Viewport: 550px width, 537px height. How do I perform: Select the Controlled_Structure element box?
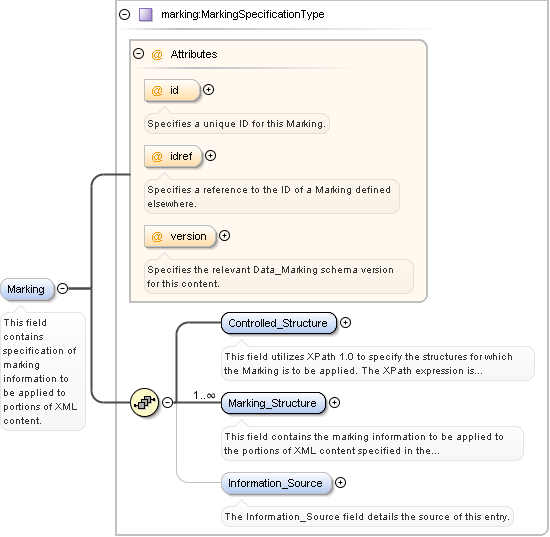click(279, 323)
